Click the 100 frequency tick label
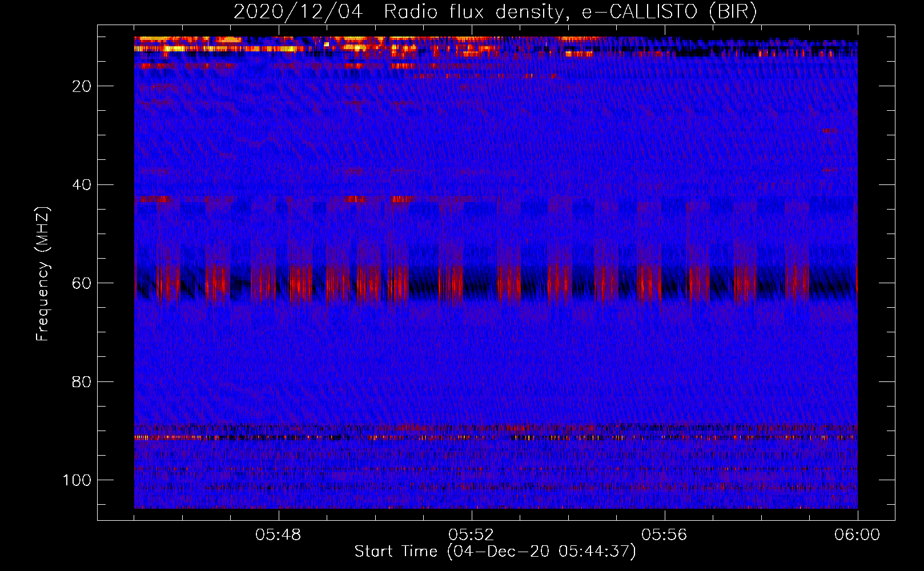The width and height of the screenshot is (924, 571). tap(77, 480)
